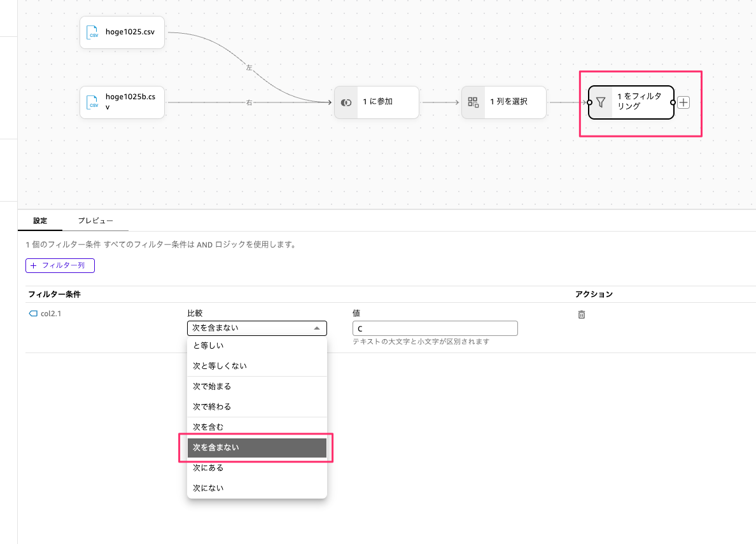Select the join node icon
The height and width of the screenshot is (544, 756).
(x=346, y=102)
